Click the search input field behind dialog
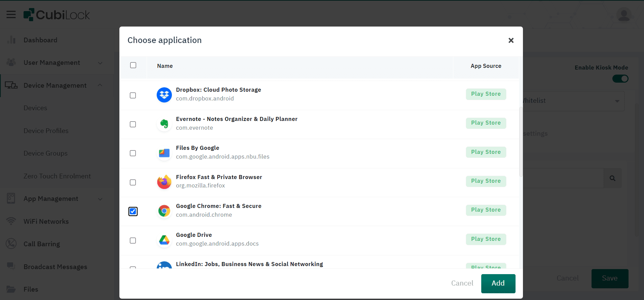Screen dimensions: 644x300 click(563, 178)
